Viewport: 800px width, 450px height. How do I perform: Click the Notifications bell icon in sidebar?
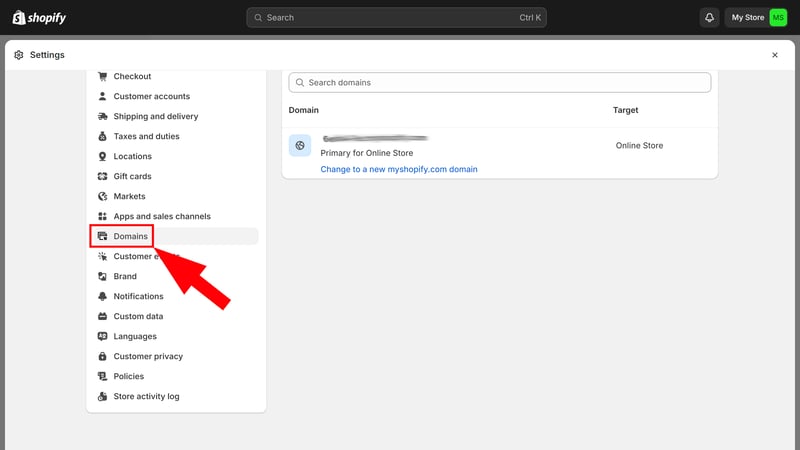click(103, 296)
